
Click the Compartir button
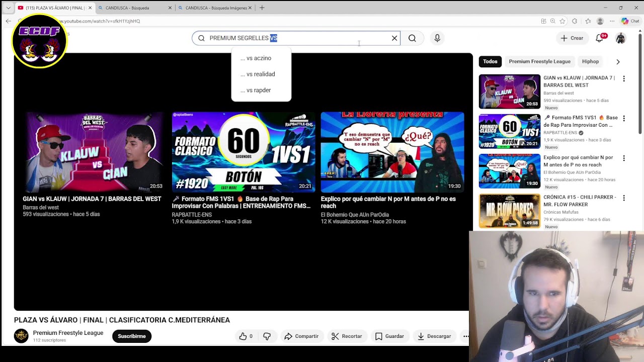click(301, 336)
